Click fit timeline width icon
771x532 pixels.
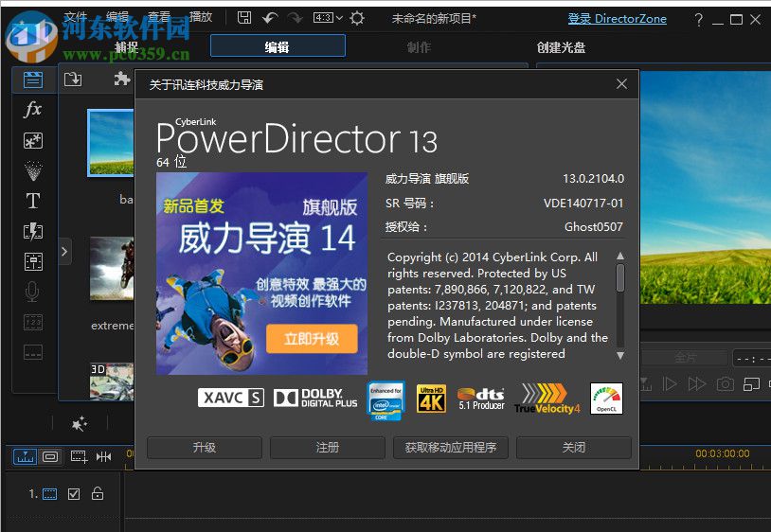click(104, 457)
